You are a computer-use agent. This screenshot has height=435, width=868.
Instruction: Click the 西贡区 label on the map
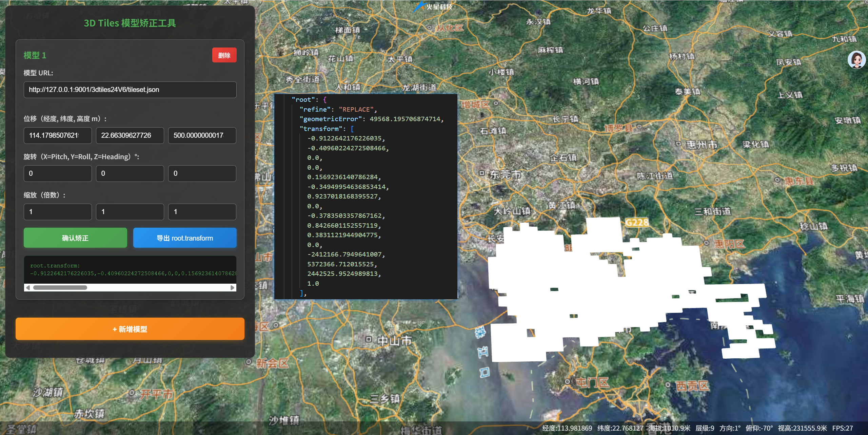[x=692, y=386]
